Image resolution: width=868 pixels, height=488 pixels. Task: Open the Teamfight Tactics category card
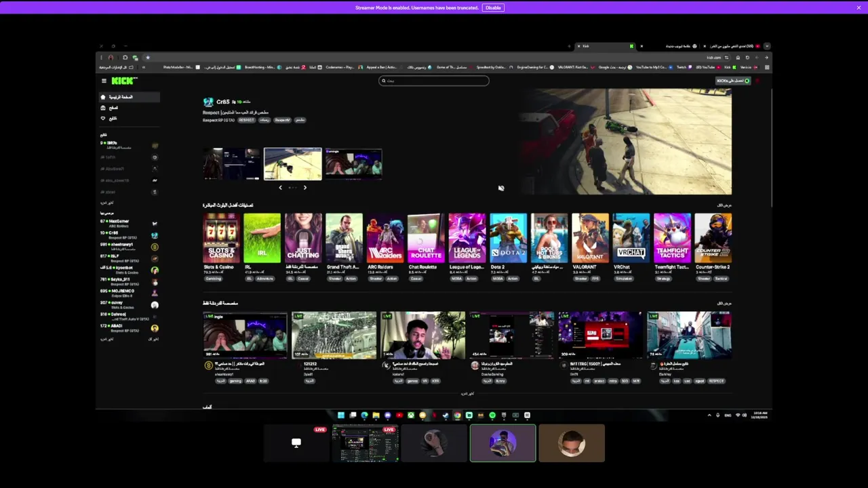click(672, 237)
